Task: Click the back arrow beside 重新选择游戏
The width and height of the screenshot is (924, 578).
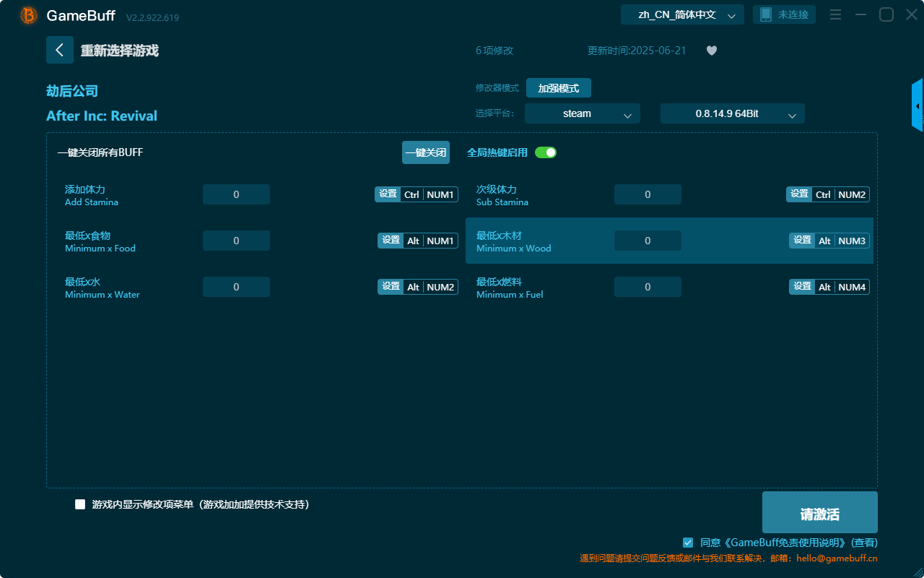Action: click(60, 49)
